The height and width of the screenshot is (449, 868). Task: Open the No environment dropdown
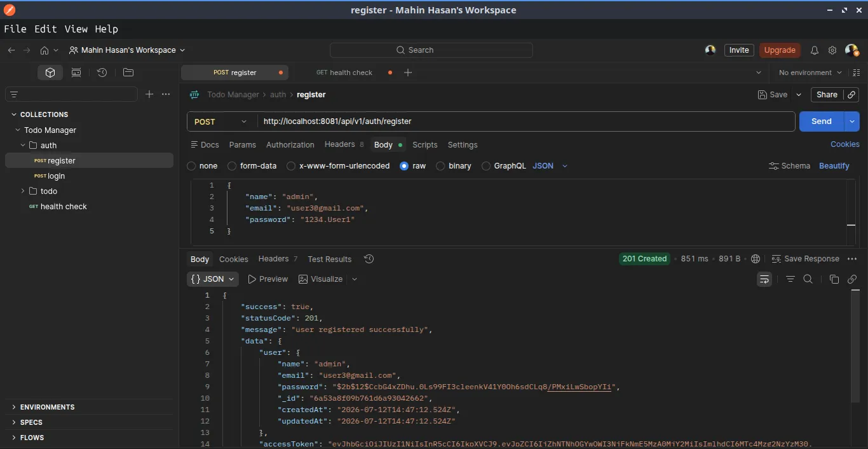coord(810,73)
